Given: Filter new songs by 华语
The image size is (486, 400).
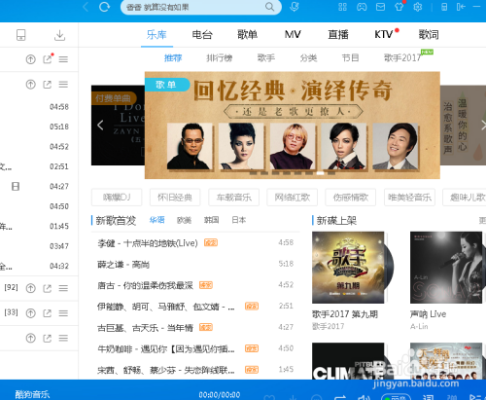Looking at the screenshot, I should [157, 220].
